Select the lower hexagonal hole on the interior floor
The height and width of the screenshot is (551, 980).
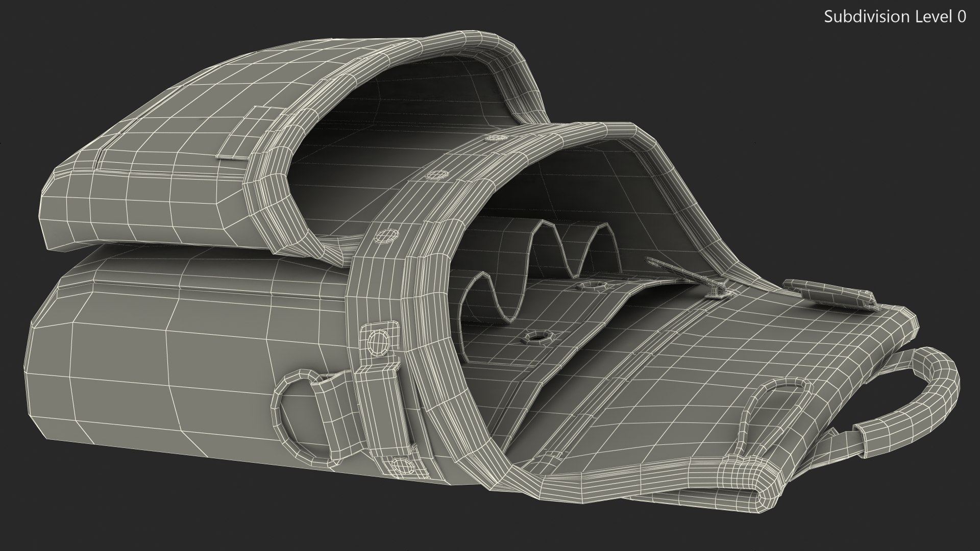536,337
